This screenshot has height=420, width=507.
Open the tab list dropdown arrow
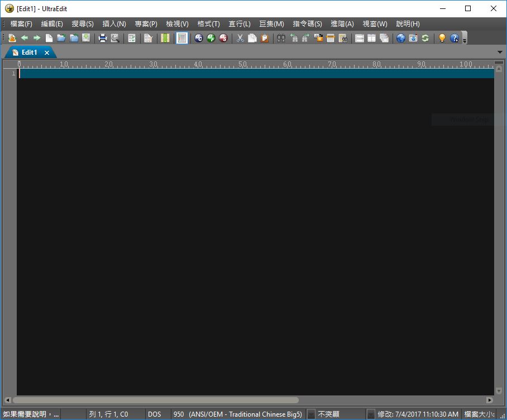coord(500,52)
